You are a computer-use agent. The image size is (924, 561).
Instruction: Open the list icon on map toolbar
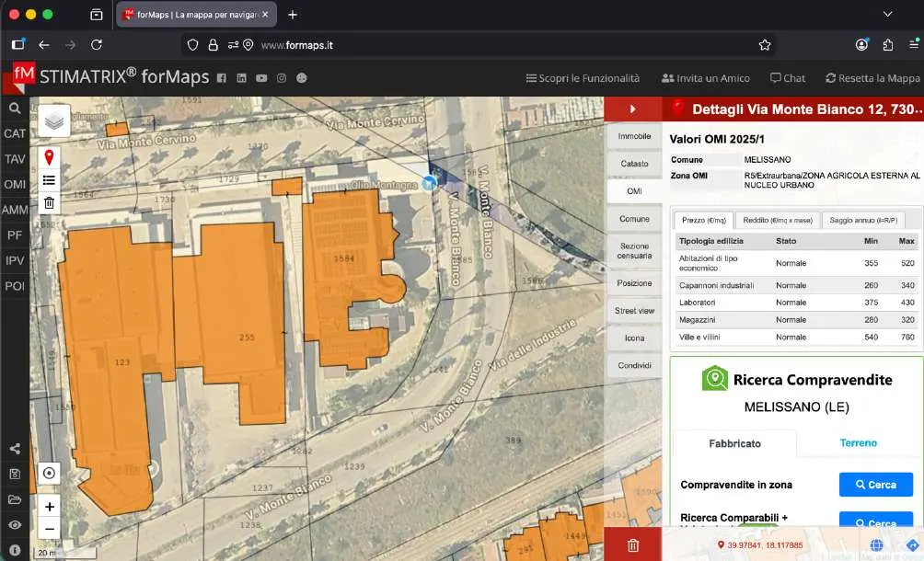(x=49, y=180)
